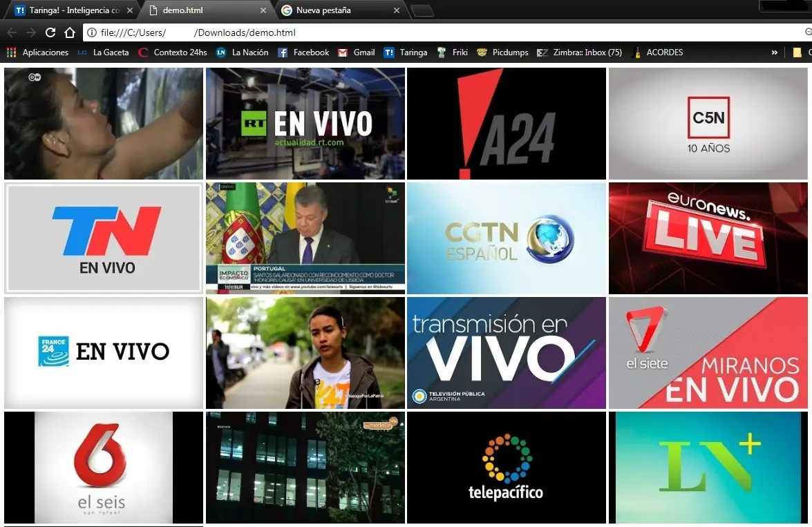Viewport: 812px width, 527px height.
Task: Click the browser back arrow
Action: [12, 32]
